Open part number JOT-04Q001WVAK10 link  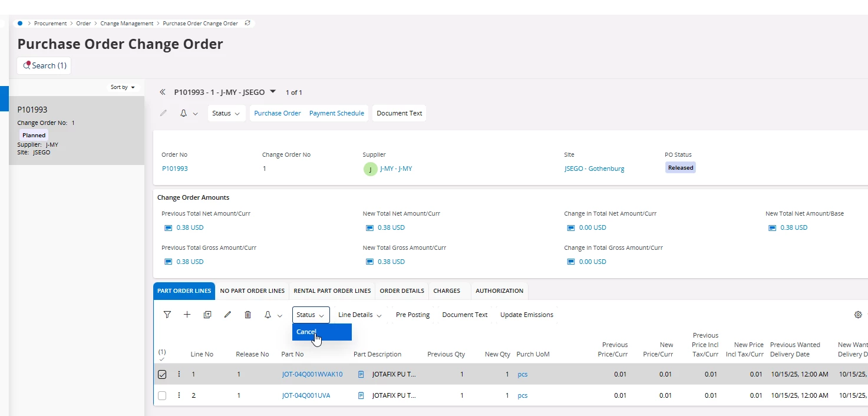pyautogui.click(x=312, y=374)
